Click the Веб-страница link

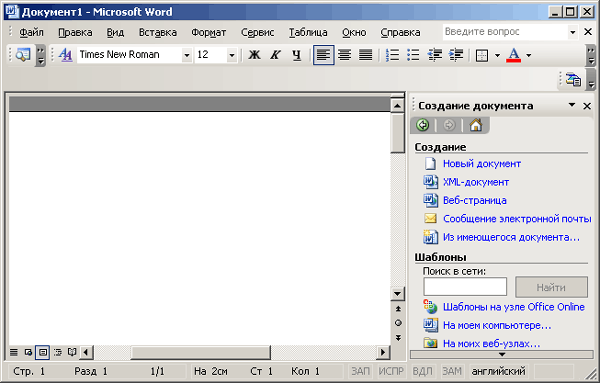tap(474, 200)
